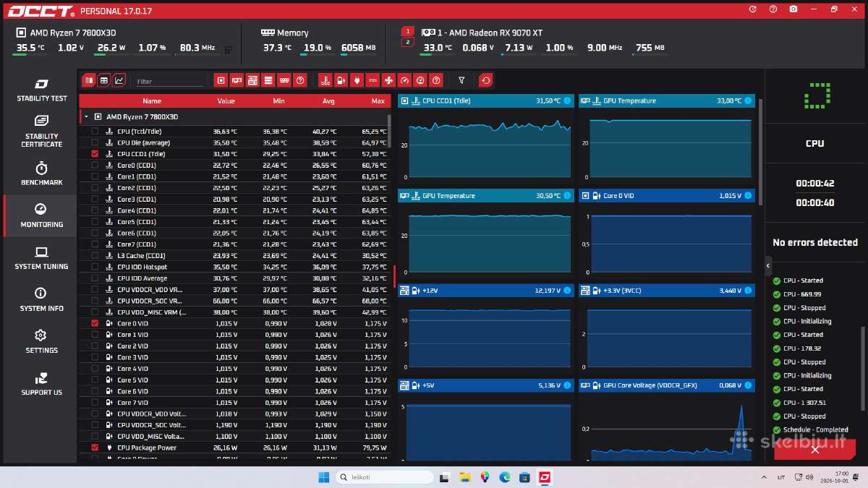The height and width of the screenshot is (488, 868).
Task: Open Microsoft Edge from the taskbar
Action: click(504, 477)
